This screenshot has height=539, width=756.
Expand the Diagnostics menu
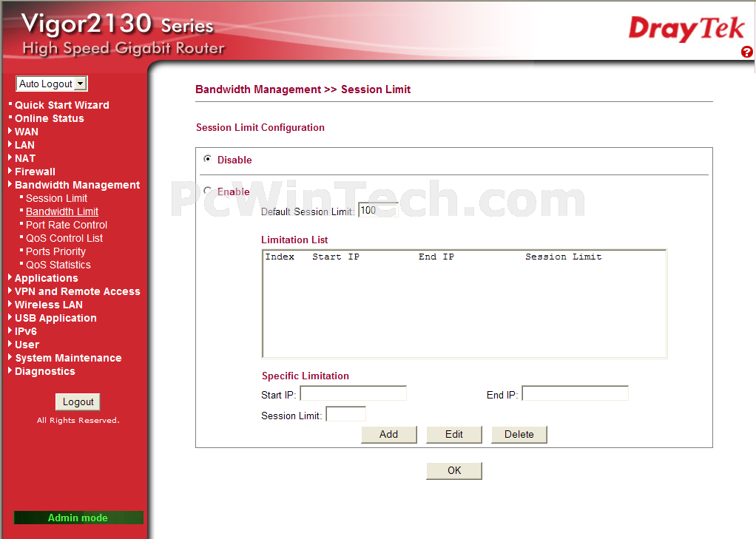point(45,371)
